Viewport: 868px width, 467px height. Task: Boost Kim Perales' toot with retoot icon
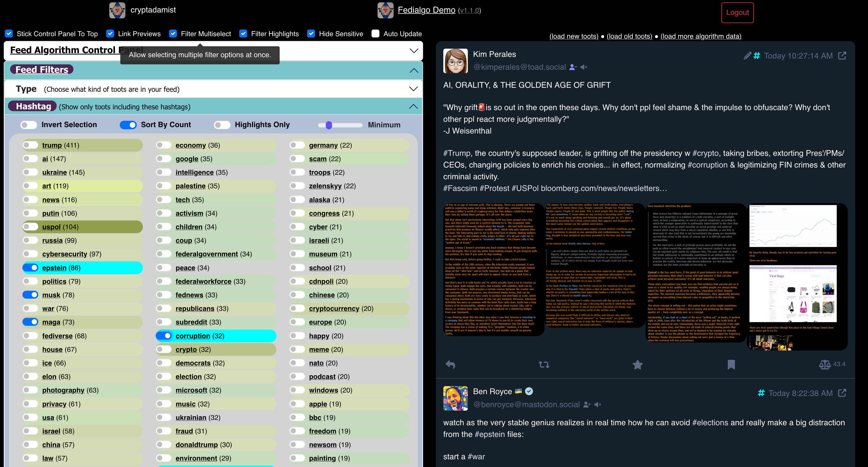coord(544,364)
